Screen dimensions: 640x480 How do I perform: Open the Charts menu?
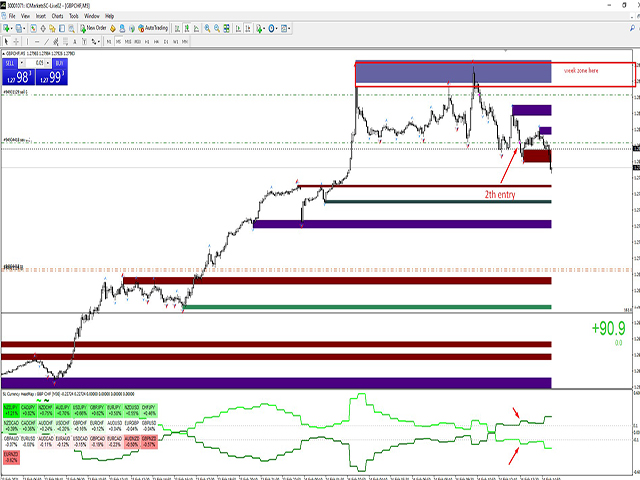tap(58, 16)
